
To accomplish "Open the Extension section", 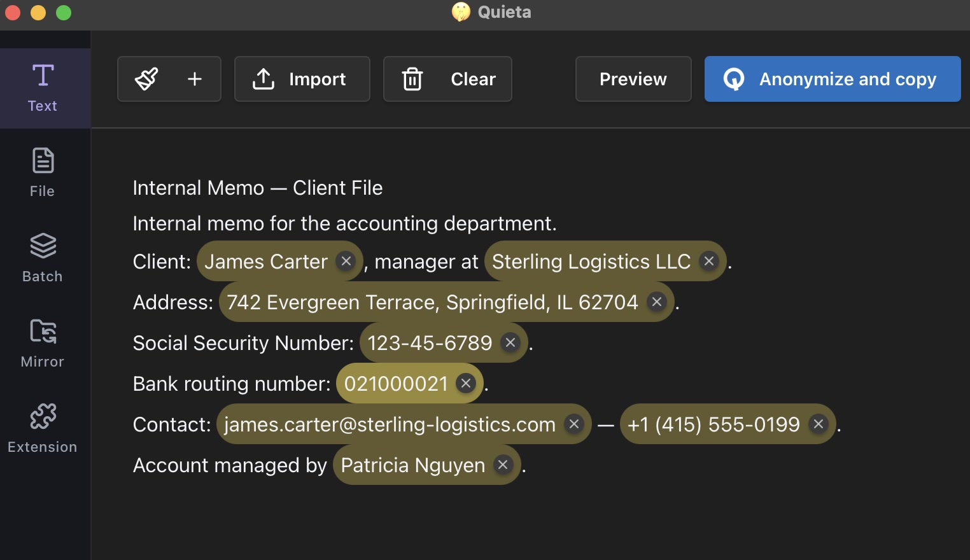I will [x=43, y=429].
